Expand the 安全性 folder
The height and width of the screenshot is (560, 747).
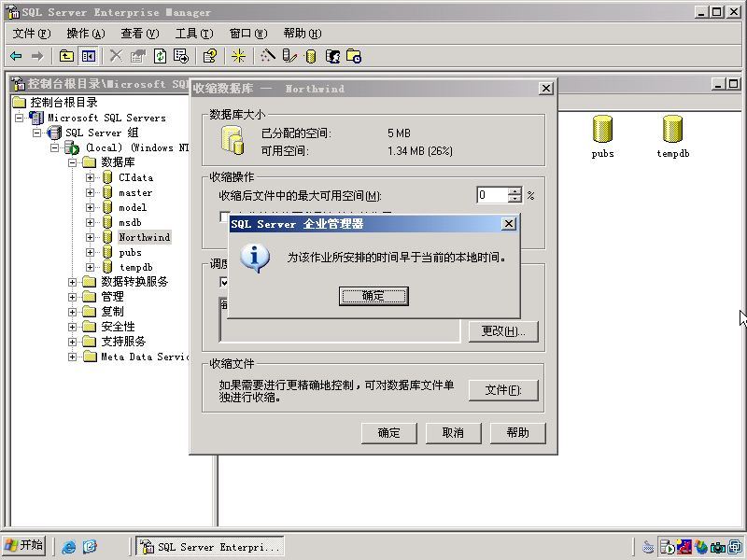(73, 327)
